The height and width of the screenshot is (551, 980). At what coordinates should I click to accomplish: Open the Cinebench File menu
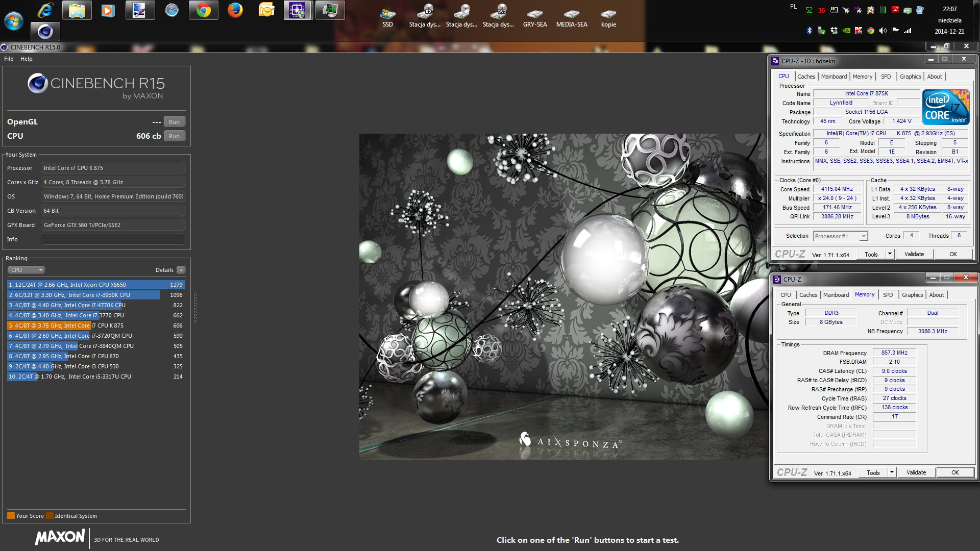(9, 59)
